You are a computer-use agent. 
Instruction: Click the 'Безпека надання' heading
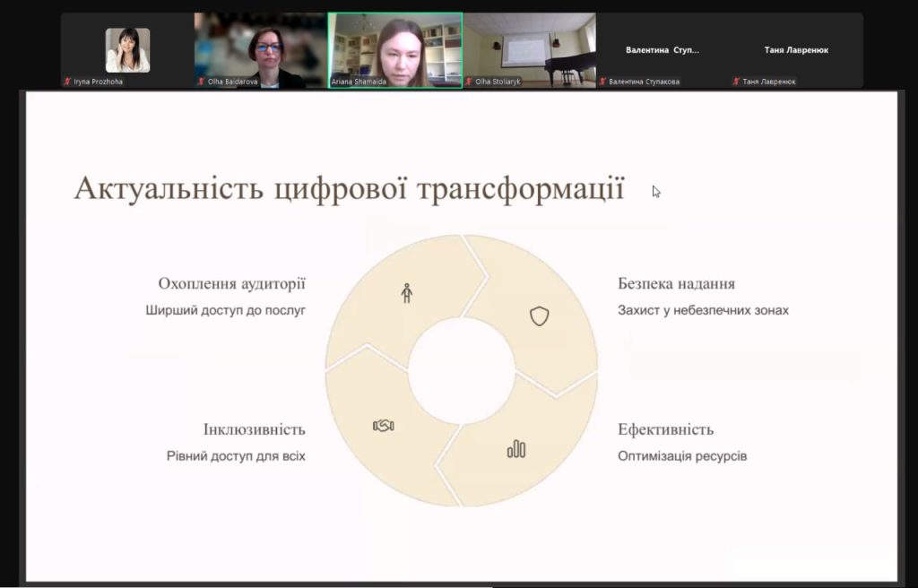(x=676, y=283)
